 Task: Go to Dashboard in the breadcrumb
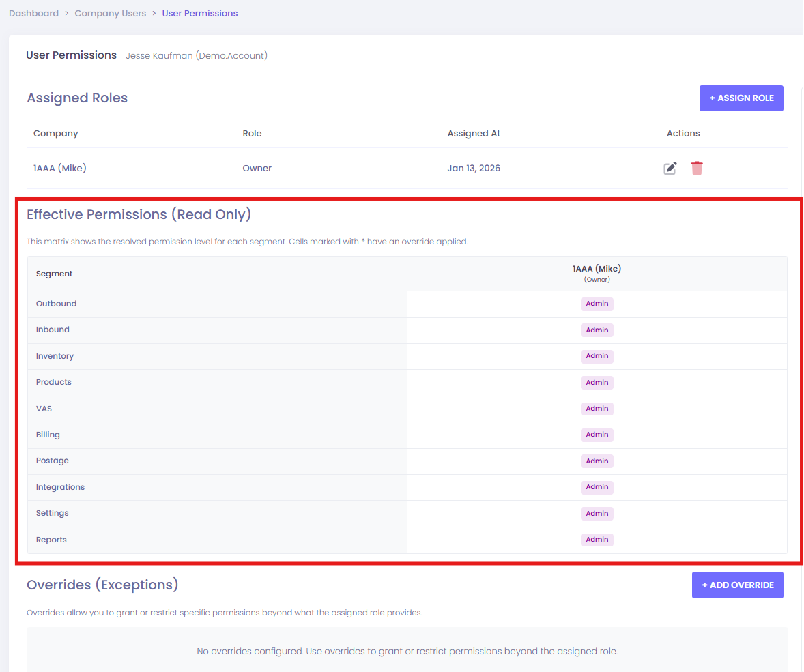point(33,14)
